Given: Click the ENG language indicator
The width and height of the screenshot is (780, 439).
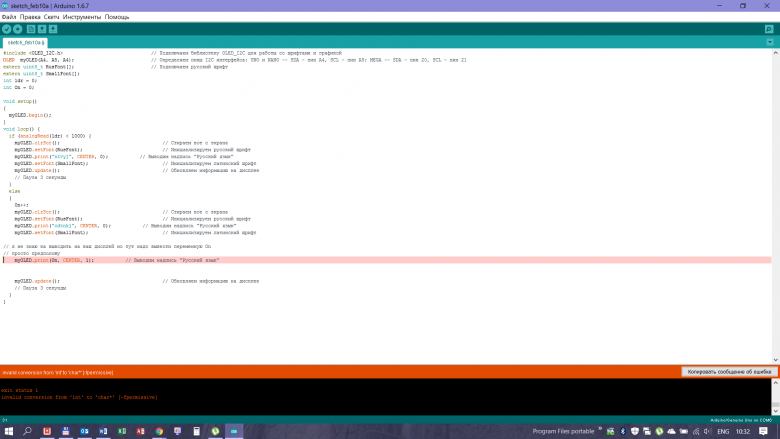Looking at the screenshot, I should (x=720, y=431).
